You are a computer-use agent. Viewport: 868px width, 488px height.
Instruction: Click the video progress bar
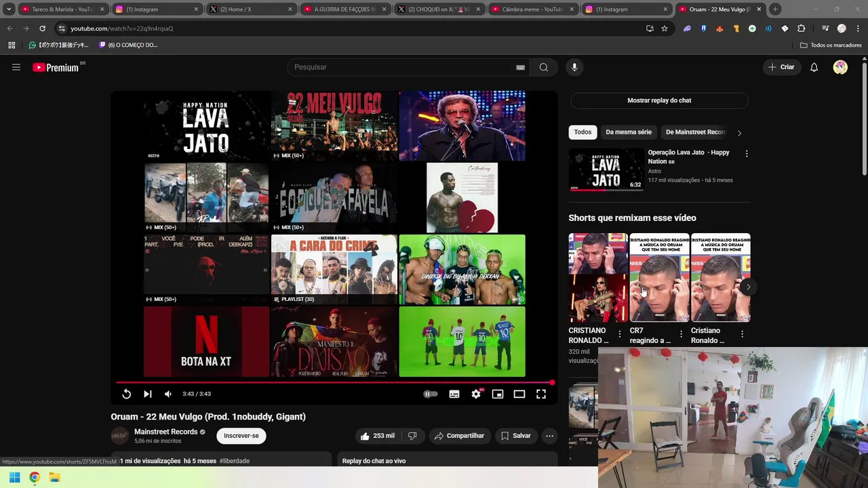coord(334,382)
